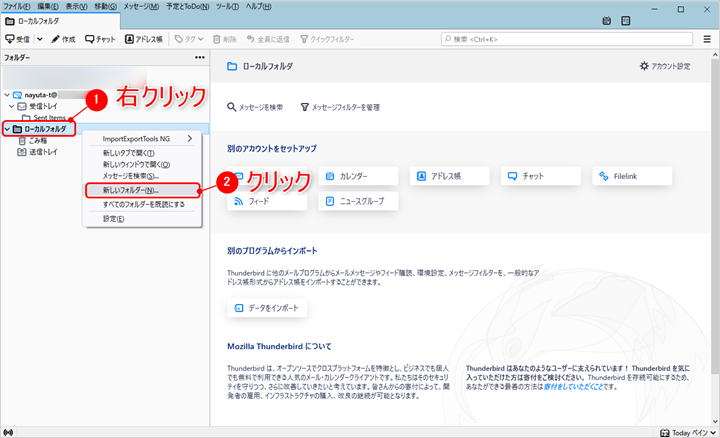
Task: Choose すべてのフォルダーを既読にする in context menu
Action: pyautogui.click(x=142, y=204)
